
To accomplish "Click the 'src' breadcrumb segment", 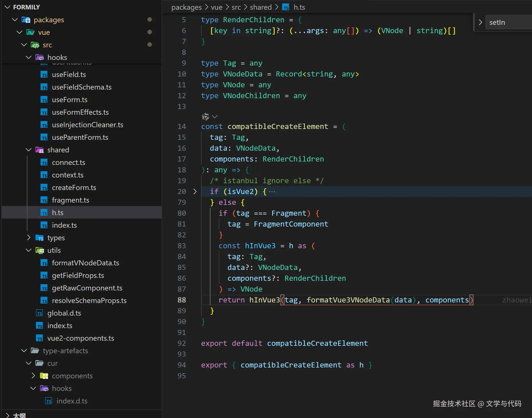I will [236, 7].
